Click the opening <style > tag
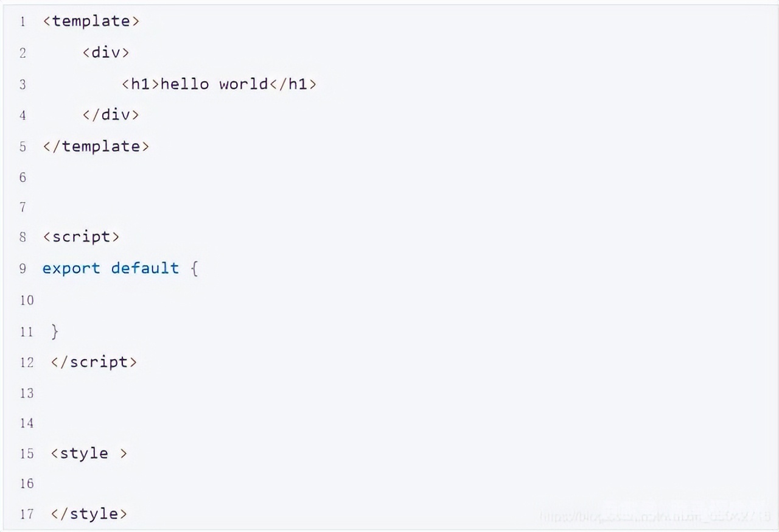Viewport: 779px width, 532px height. pyautogui.click(x=89, y=453)
